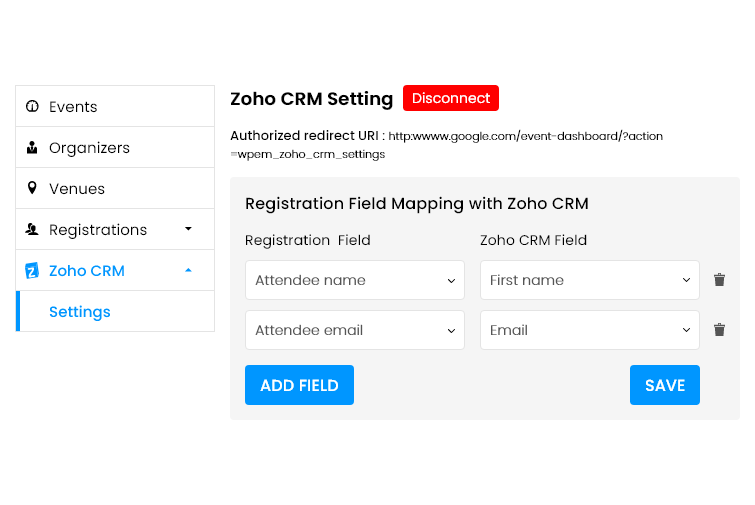Click the Zoho CRM Field column label
This screenshot has width=755, height=505.
[534, 240]
